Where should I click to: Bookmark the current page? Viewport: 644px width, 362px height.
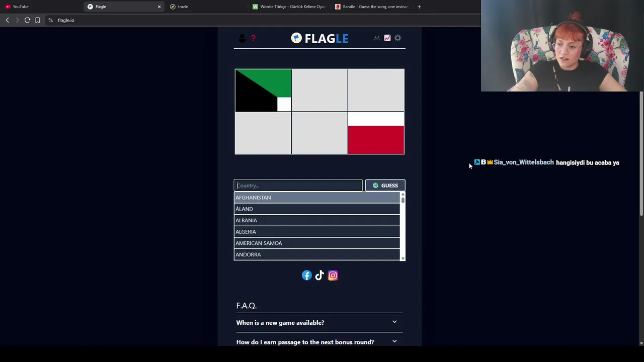coord(37,20)
